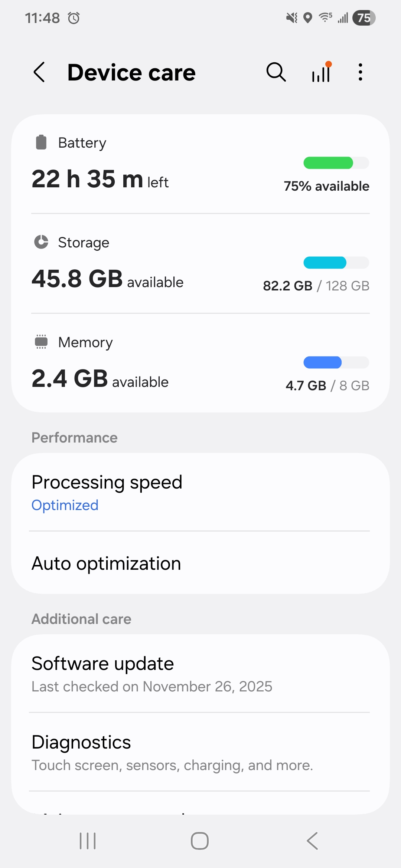Open Memory showing 2.4 GB available
The width and height of the screenshot is (401, 868).
(x=100, y=379)
